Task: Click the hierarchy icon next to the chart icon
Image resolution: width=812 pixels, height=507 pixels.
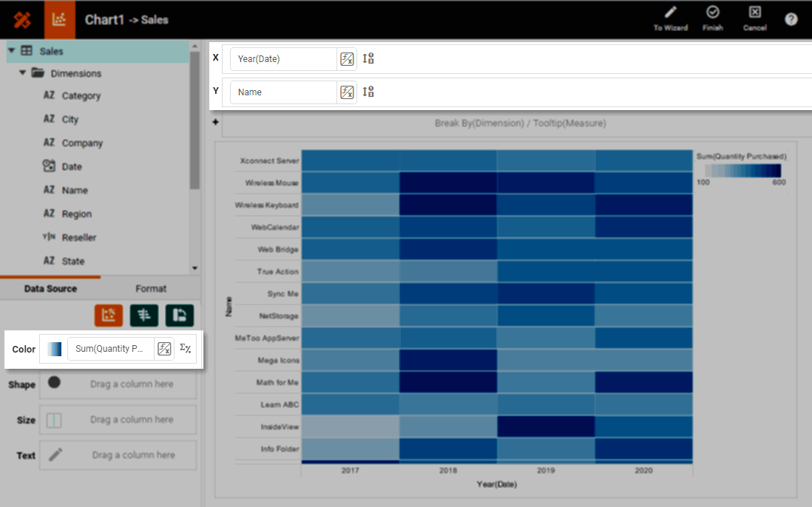Action: [143, 316]
